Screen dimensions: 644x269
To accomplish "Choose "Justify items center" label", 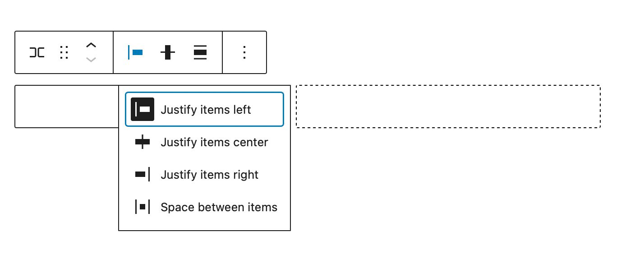I will point(214,142).
